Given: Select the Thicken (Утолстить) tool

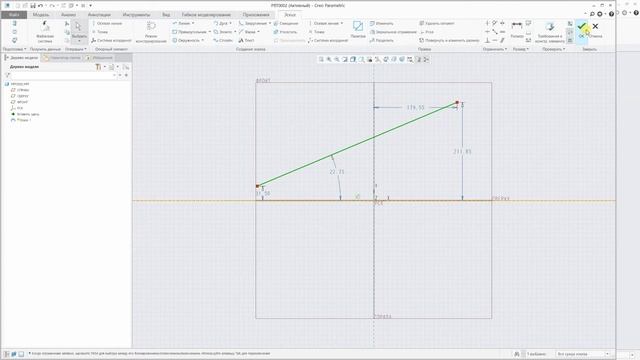Looking at the screenshot, I should [286, 32].
